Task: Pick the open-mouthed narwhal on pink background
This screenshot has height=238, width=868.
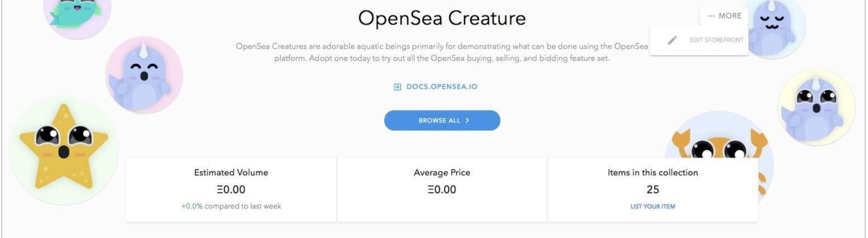Action: [x=144, y=75]
